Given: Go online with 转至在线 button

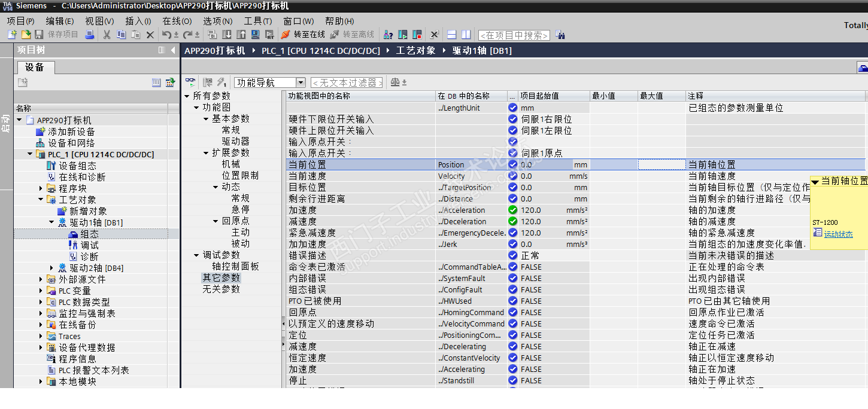Looking at the screenshot, I should tap(303, 35).
